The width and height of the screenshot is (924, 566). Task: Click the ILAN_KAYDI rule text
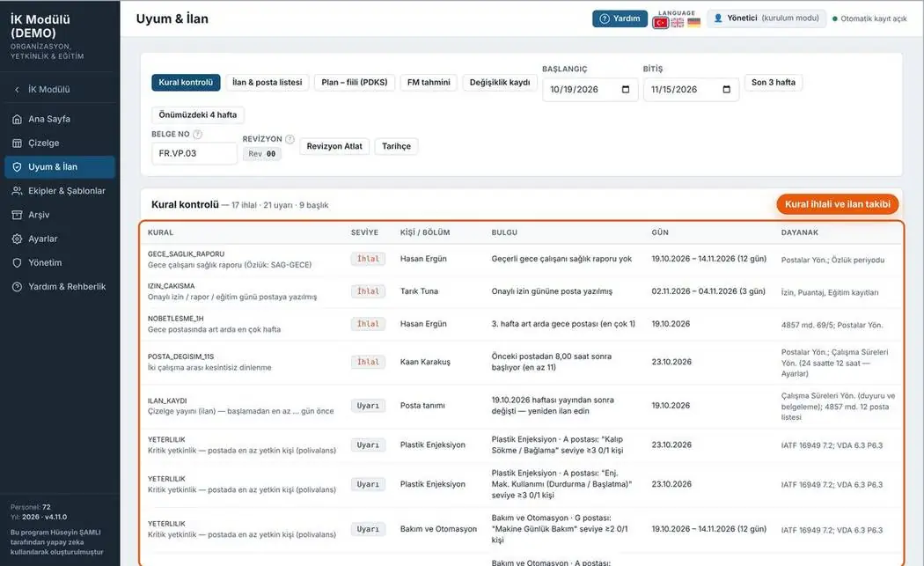coord(167,401)
